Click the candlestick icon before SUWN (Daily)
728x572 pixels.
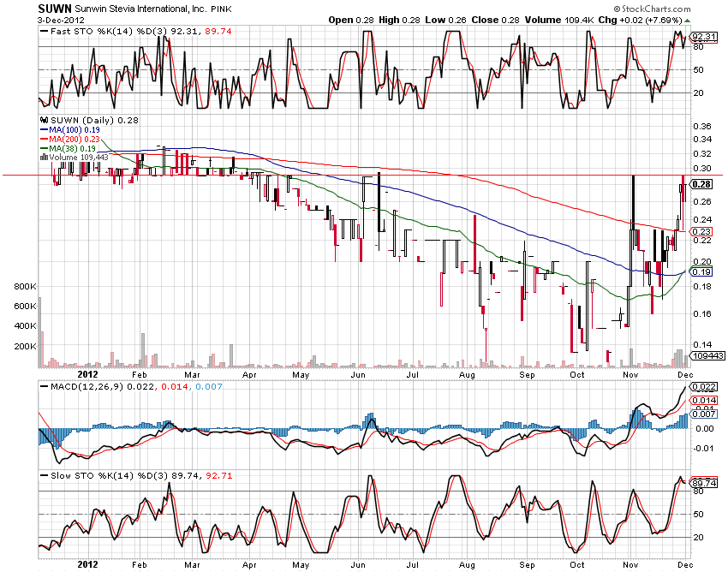44,120
